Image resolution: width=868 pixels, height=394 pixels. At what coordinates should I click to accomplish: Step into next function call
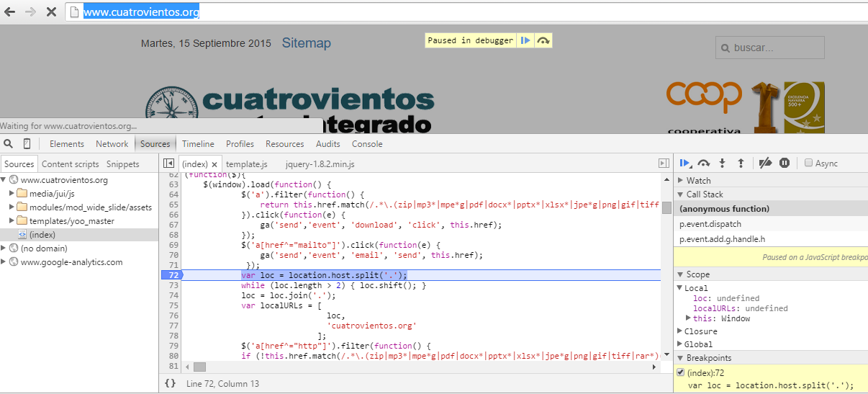(x=723, y=164)
